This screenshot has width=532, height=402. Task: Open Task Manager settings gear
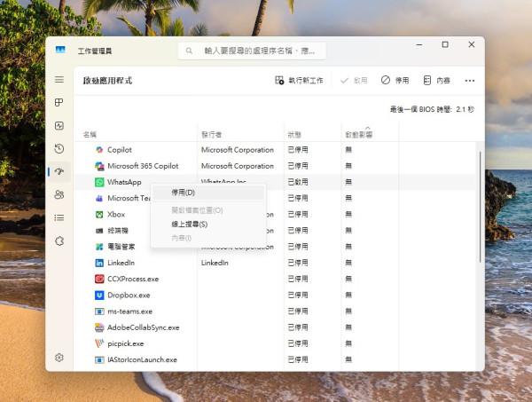click(59, 358)
